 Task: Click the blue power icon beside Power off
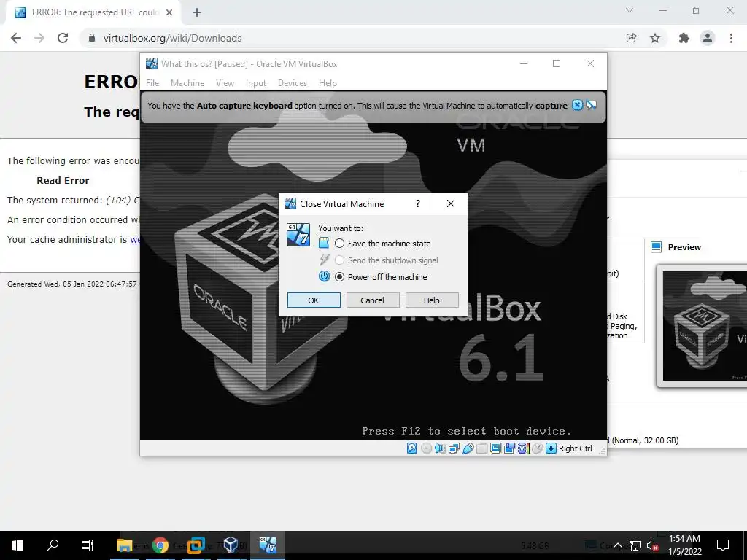(324, 276)
